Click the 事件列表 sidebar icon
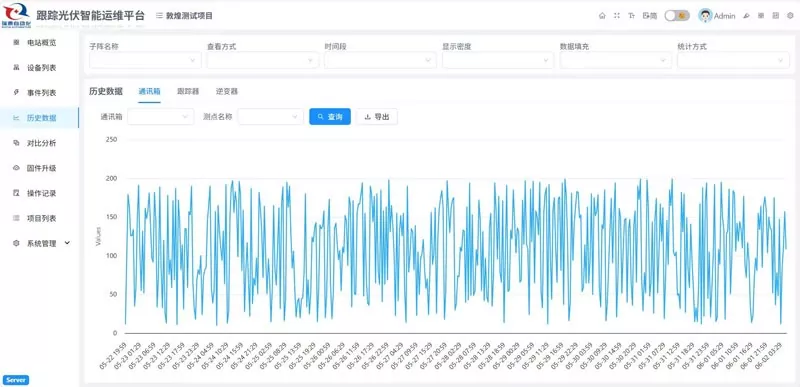Viewport: 800px width, 387px height. pyautogui.click(x=16, y=93)
